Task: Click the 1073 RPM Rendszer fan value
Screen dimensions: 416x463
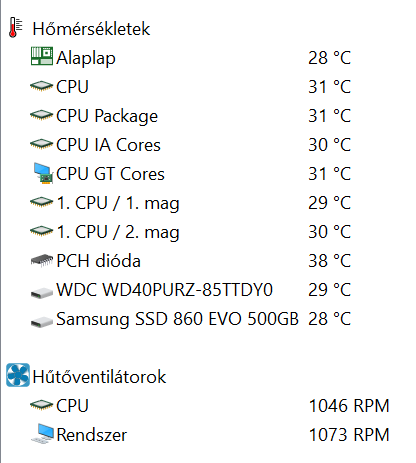Action: point(349,435)
